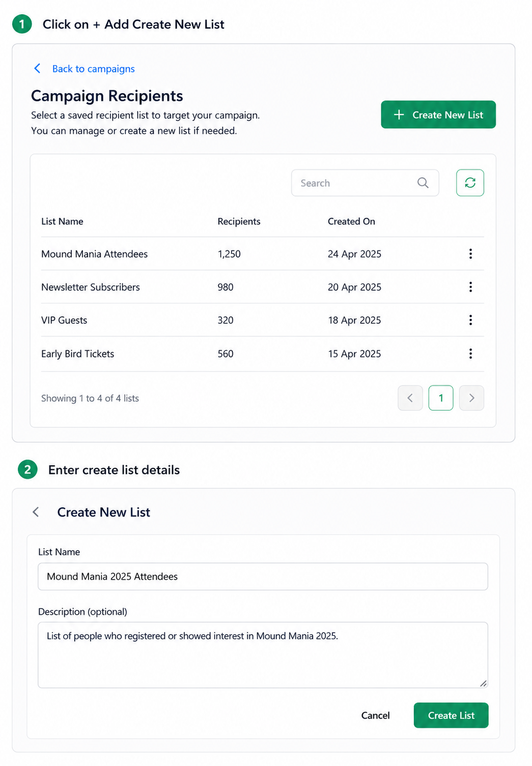Go to next page of lists
532x766 pixels.
pyautogui.click(x=471, y=398)
